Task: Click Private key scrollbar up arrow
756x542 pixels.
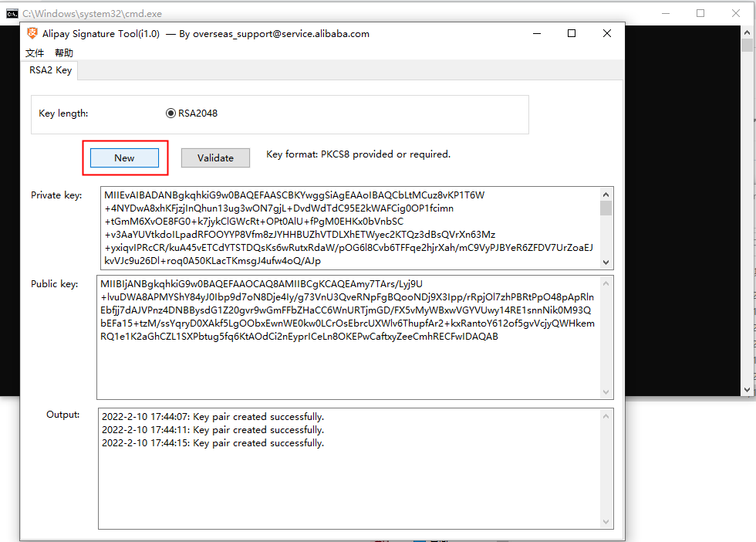Action: point(606,194)
